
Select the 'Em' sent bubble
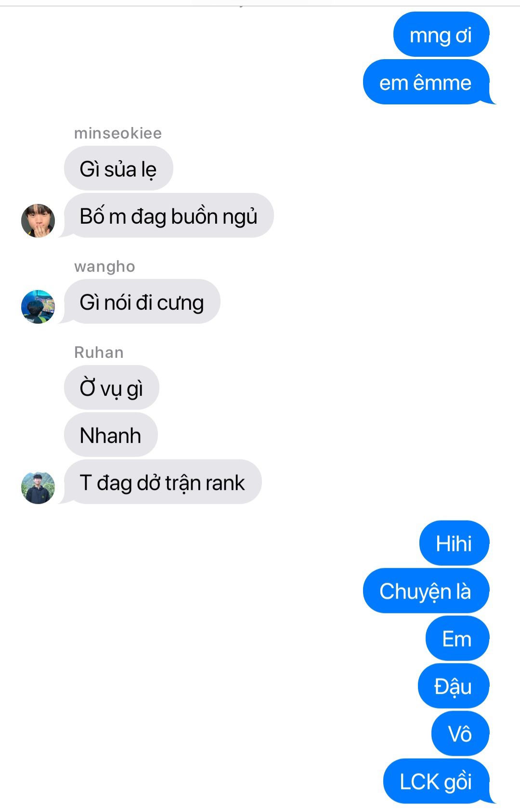click(x=457, y=638)
